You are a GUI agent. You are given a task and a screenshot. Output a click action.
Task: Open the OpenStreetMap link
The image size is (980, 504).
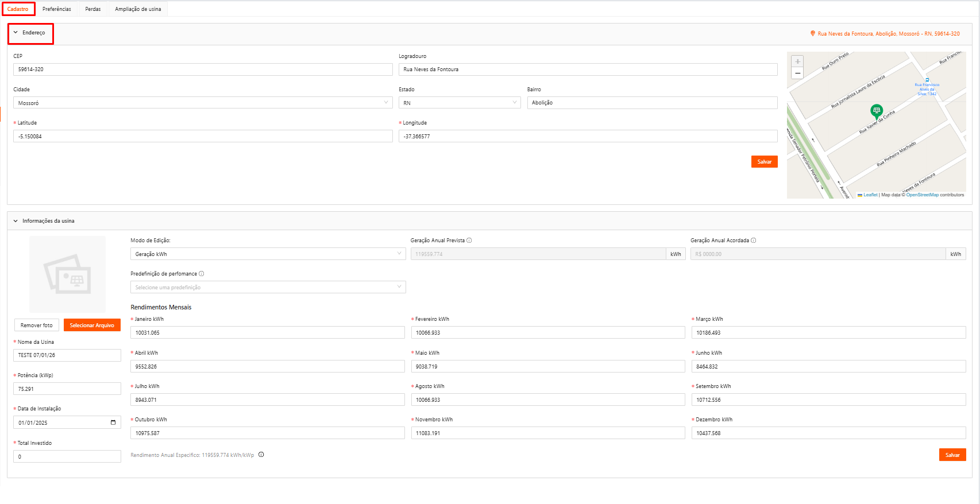[922, 195]
